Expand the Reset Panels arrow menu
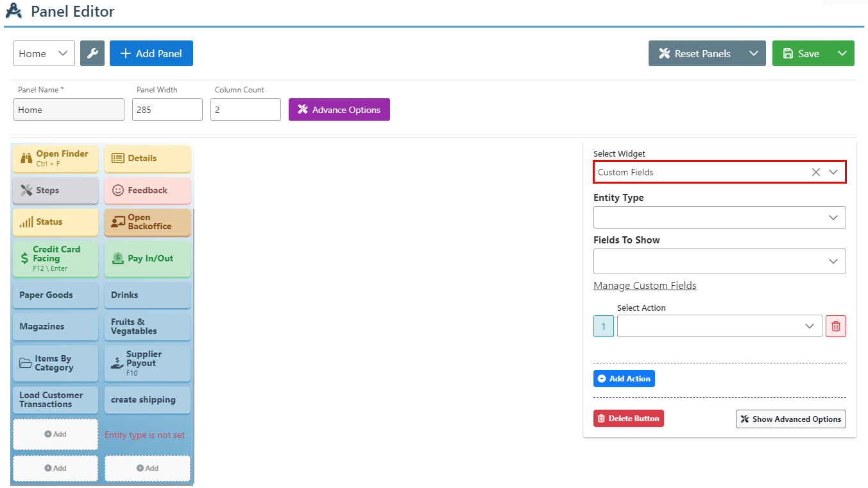Image resolution: width=868 pixels, height=488 pixels. coord(753,53)
